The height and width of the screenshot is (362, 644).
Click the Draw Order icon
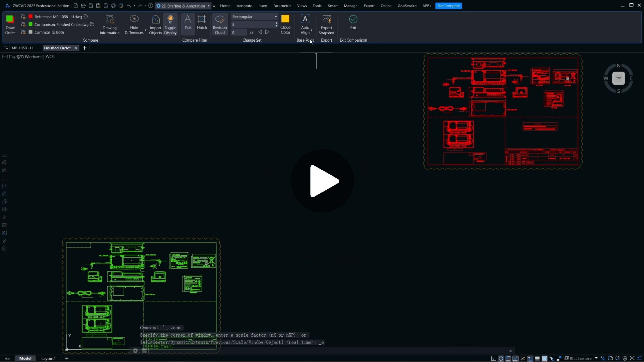click(10, 20)
